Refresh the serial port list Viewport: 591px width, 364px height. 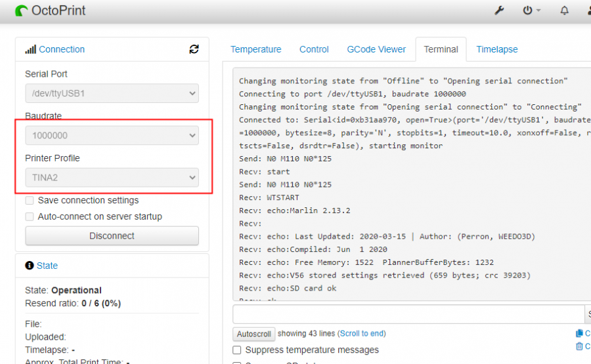click(194, 49)
